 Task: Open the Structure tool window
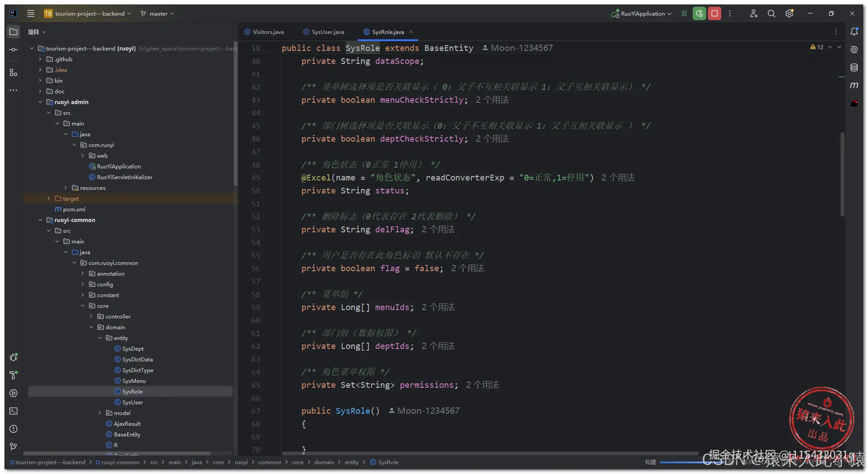(x=13, y=72)
